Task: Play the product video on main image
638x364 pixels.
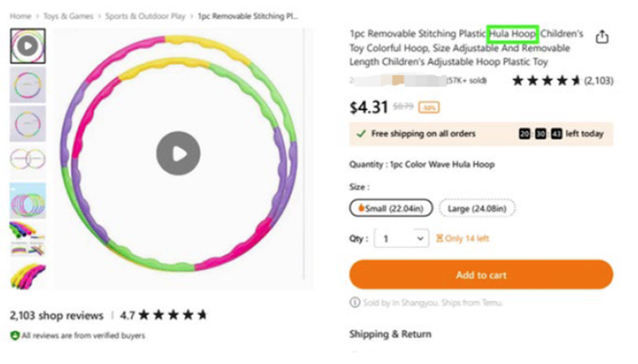Action: (x=178, y=154)
